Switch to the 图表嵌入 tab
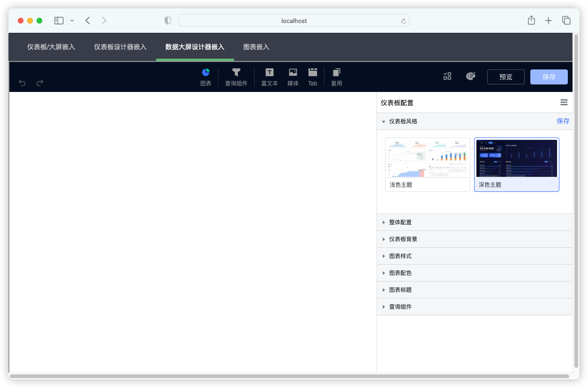 click(x=256, y=47)
